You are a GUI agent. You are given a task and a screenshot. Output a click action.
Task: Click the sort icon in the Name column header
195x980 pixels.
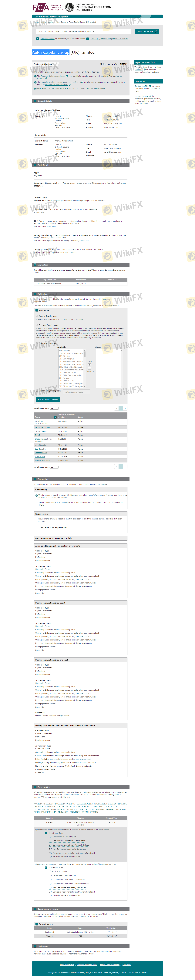55,417
